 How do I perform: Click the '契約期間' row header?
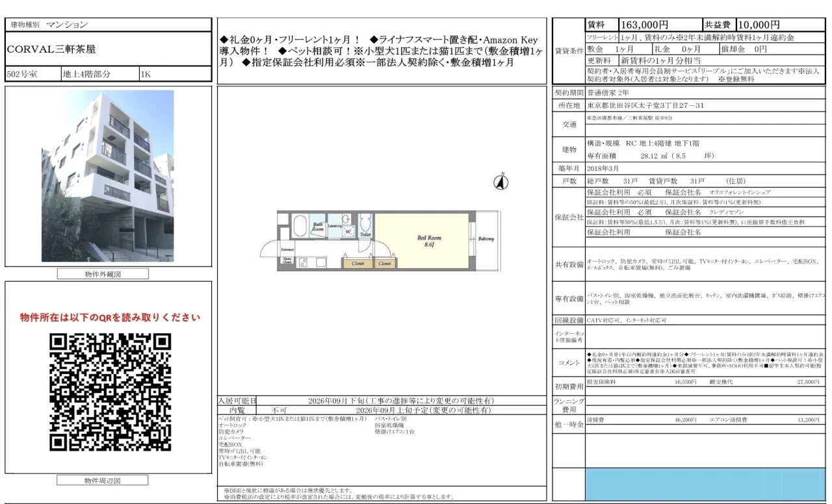[569, 94]
